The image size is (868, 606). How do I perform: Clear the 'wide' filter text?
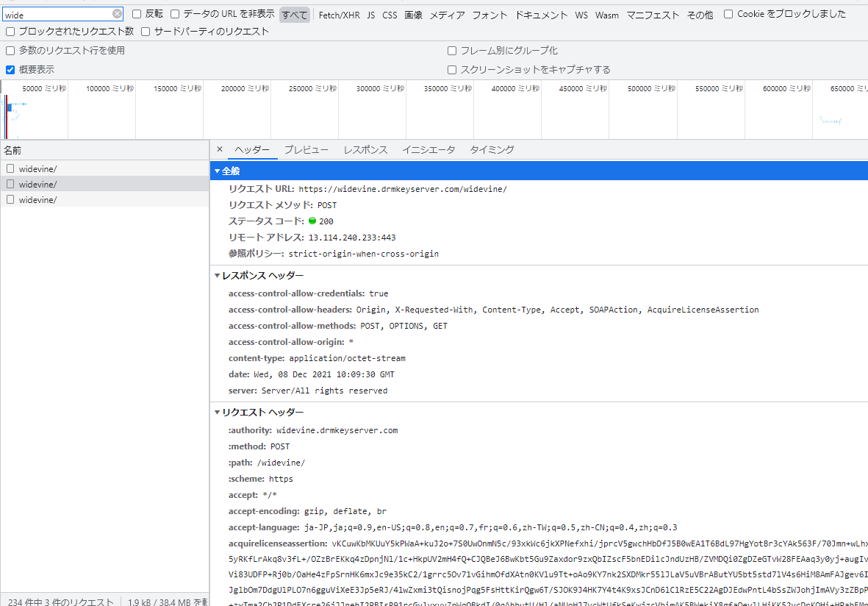coord(117,14)
